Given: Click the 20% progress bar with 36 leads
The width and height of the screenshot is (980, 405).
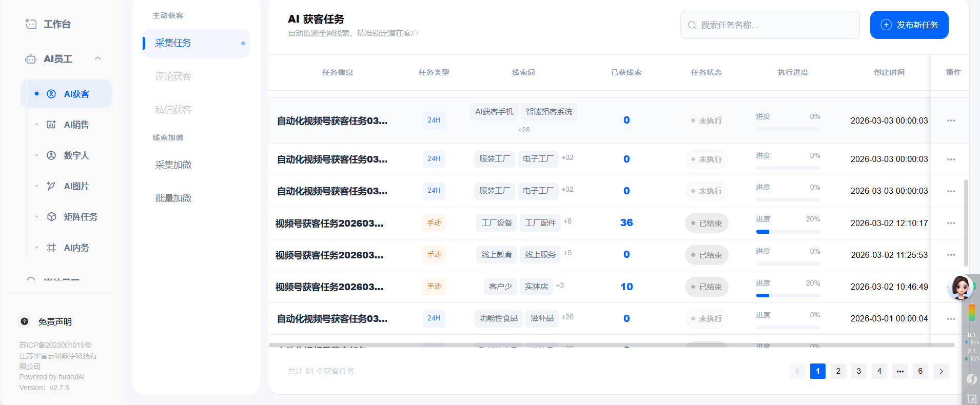Looking at the screenshot, I should pos(788,232).
